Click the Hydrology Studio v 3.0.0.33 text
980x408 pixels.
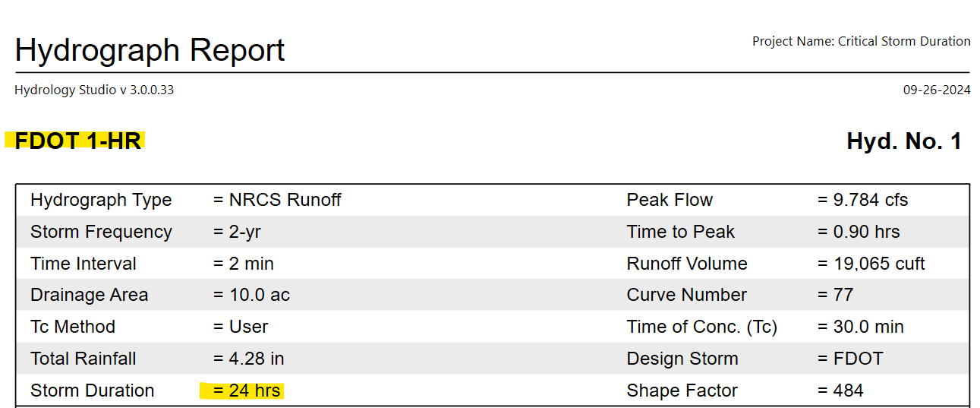94,90
